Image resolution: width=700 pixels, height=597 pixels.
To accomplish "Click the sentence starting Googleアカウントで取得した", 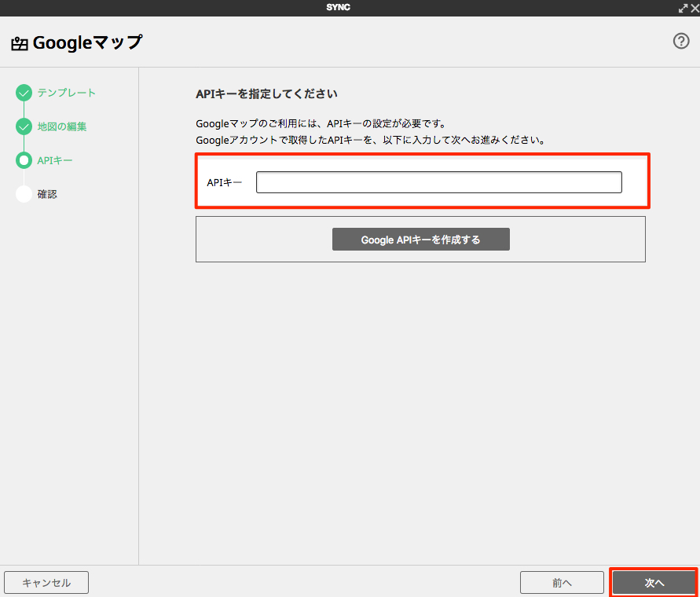I will click(x=370, y=140).
